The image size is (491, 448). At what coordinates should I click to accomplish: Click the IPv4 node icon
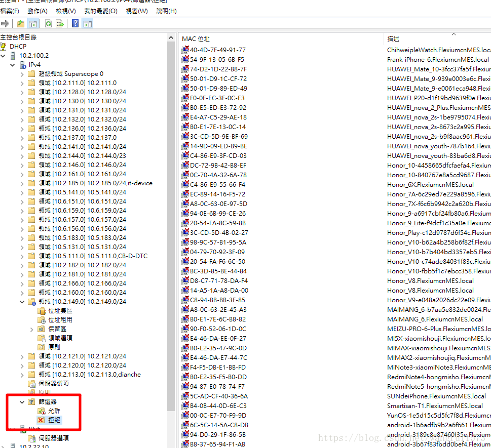pos(23,65)
